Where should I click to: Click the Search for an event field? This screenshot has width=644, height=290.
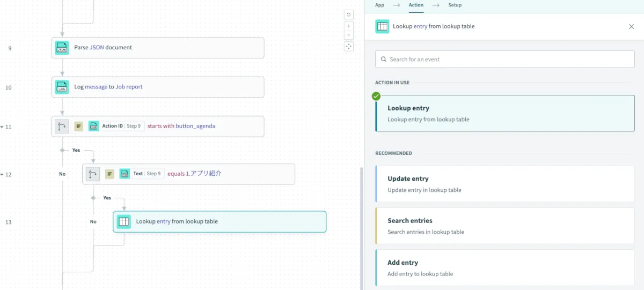[505, 59]
